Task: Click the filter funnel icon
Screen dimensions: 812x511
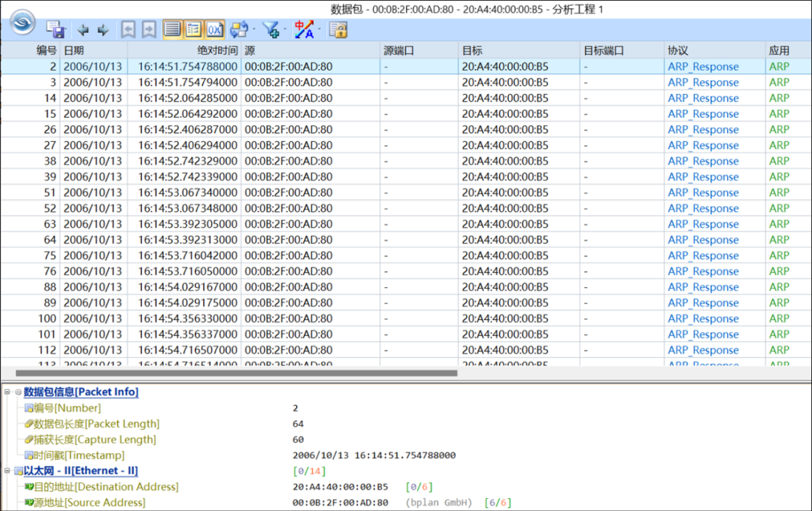Action: [x=271, y=30]
